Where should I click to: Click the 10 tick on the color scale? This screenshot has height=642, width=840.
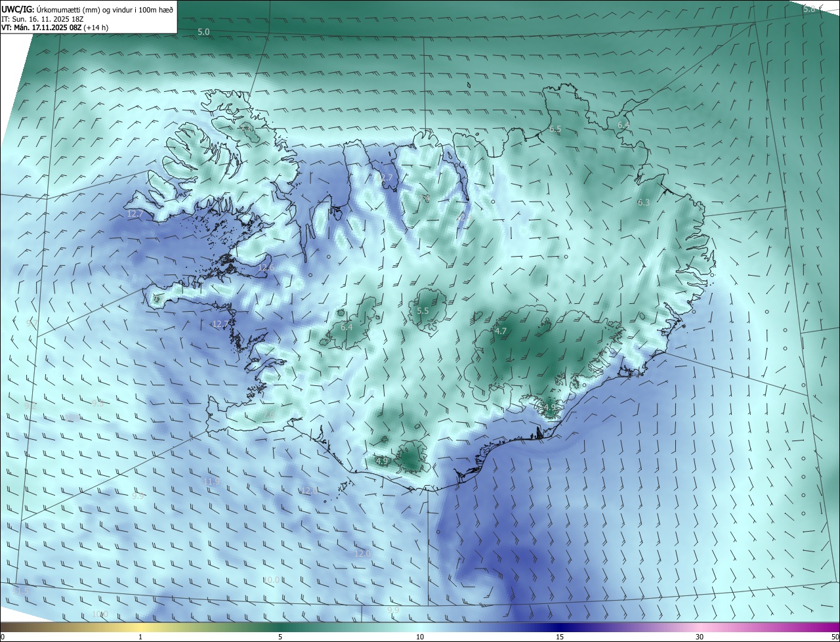420,637
